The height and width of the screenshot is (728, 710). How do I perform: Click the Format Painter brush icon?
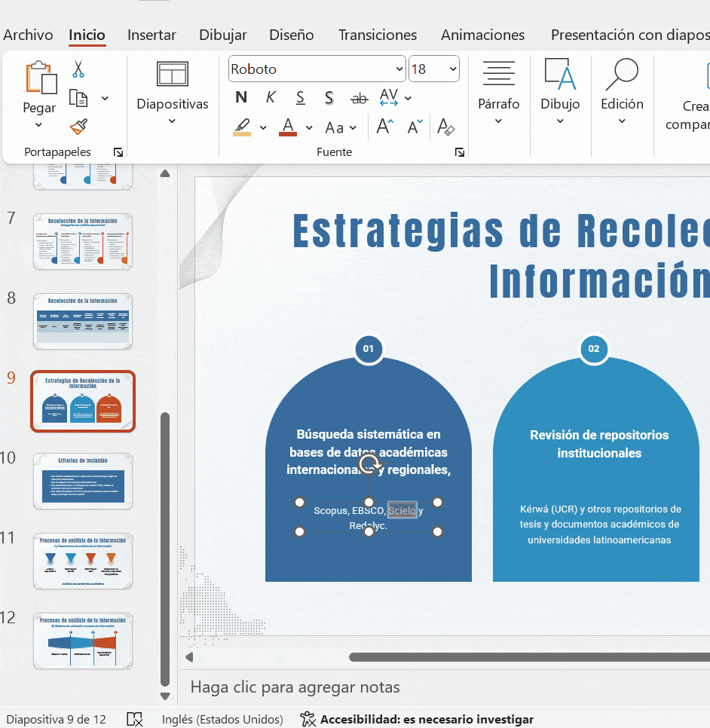click(x=78, y=126)
